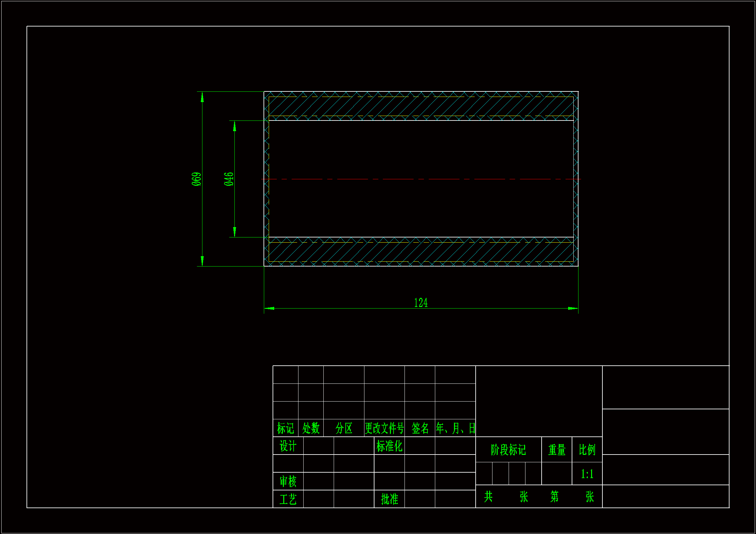This screenshot has height=534, width=756.
Task: Click the lower cyan hatched wall section
Action: (x=421, y=252)
